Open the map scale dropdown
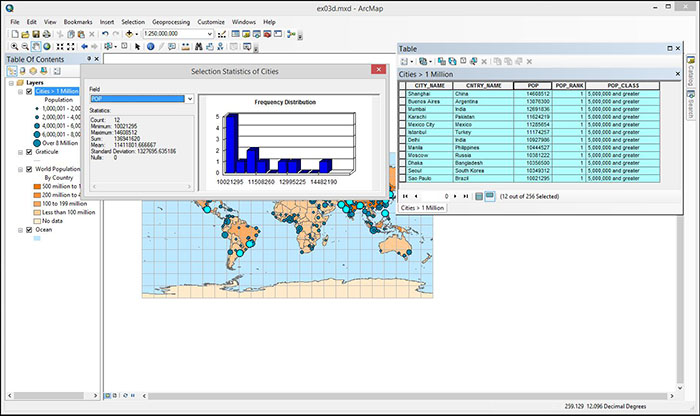Image resolution: width=700 pixels, height=416 pixels. (210, 34)
